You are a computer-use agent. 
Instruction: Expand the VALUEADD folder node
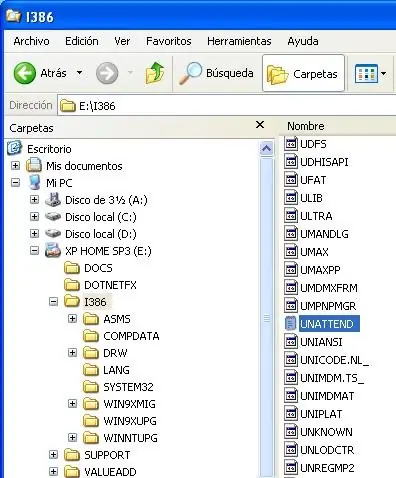(53, 471)
